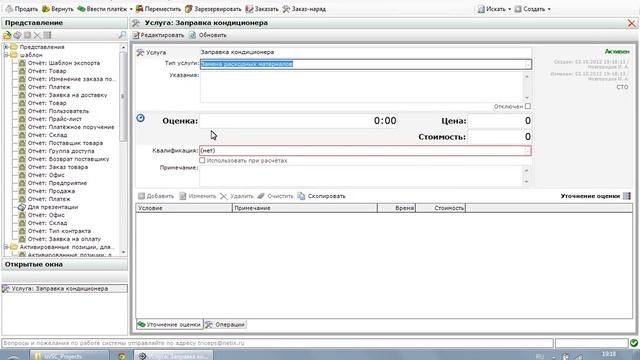Click the disabled Добавить add icon
Viewport: 640px width, 360px height.
[x=141, y=196]
